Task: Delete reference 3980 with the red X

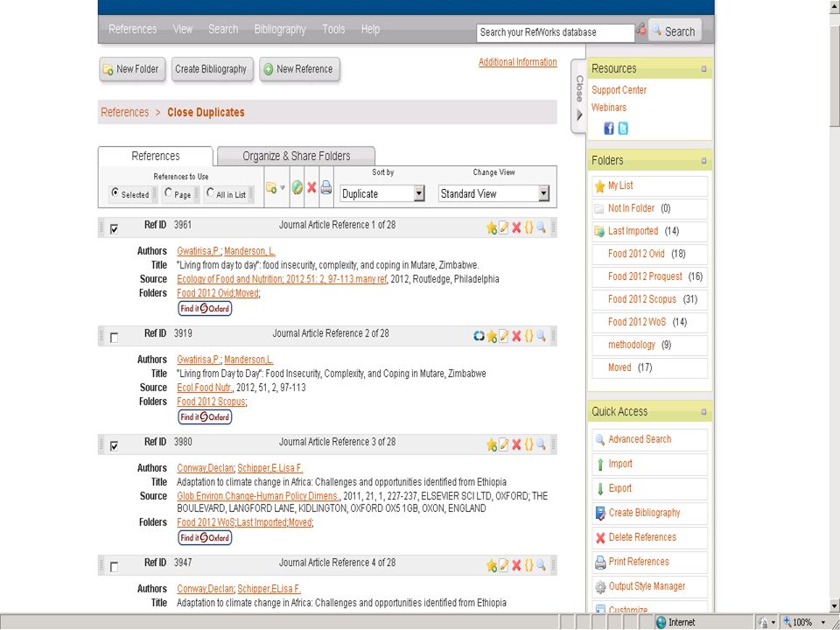Action: pos(516,444)
